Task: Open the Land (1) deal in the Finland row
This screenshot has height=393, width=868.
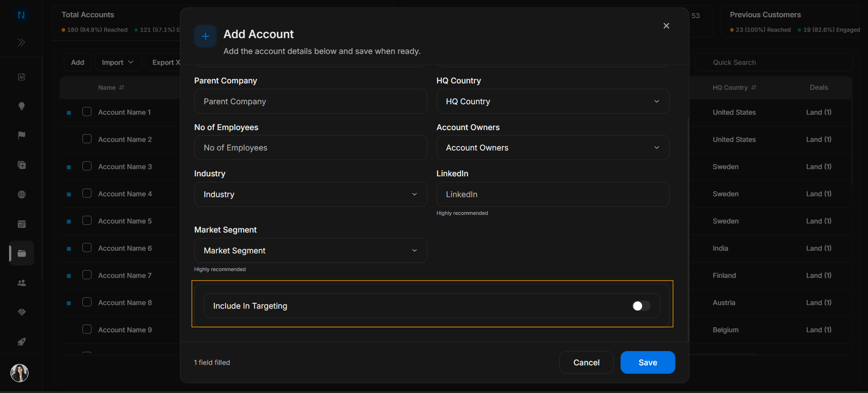Action: [x=819, y=275]
